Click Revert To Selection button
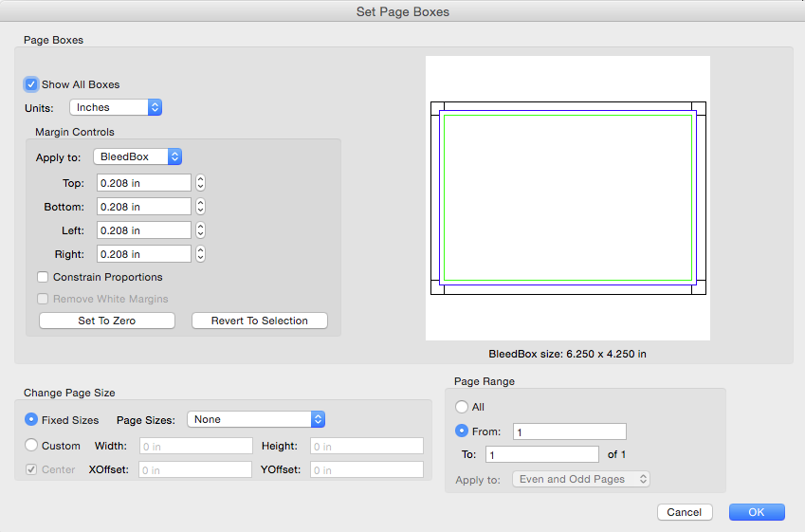Viewport: 805px width, 532px height. tap(259, 321)
